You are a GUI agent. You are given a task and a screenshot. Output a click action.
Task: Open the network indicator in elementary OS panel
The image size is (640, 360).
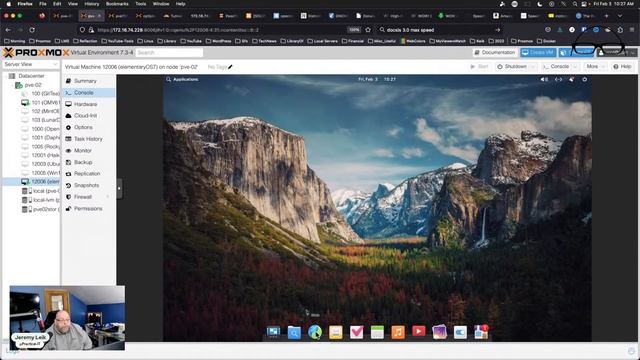(558, 80)
